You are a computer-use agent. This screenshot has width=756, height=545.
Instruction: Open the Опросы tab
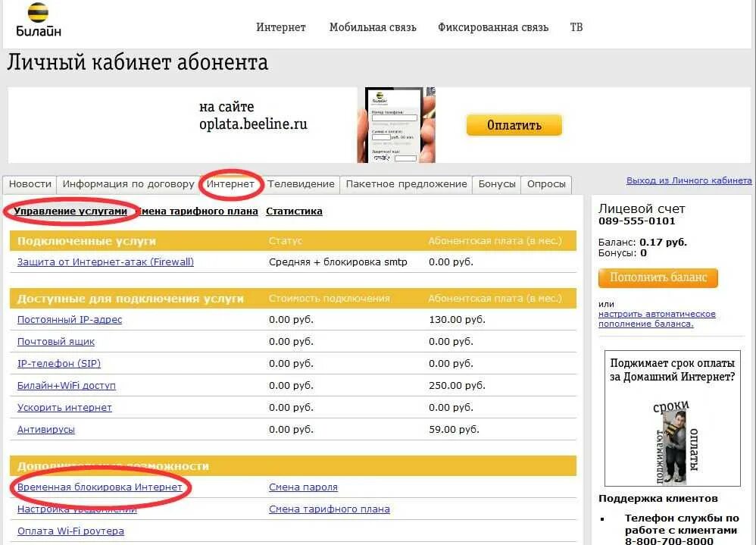(546, 184)
